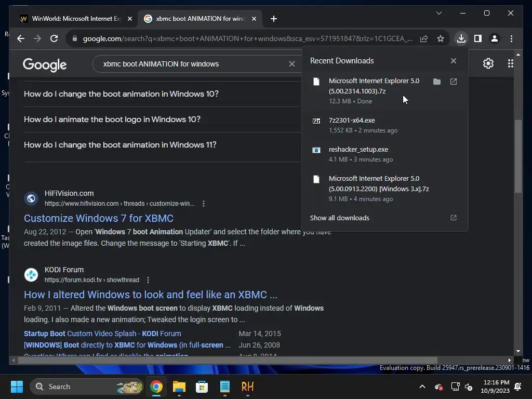Screen dimensions: 532x399
Task: Click Chrome icon in taskbar
Action: 156,387
